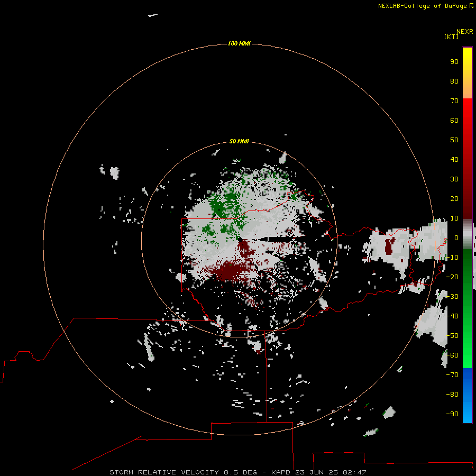Click the -30 value on velocity scale

coord(452,297)
